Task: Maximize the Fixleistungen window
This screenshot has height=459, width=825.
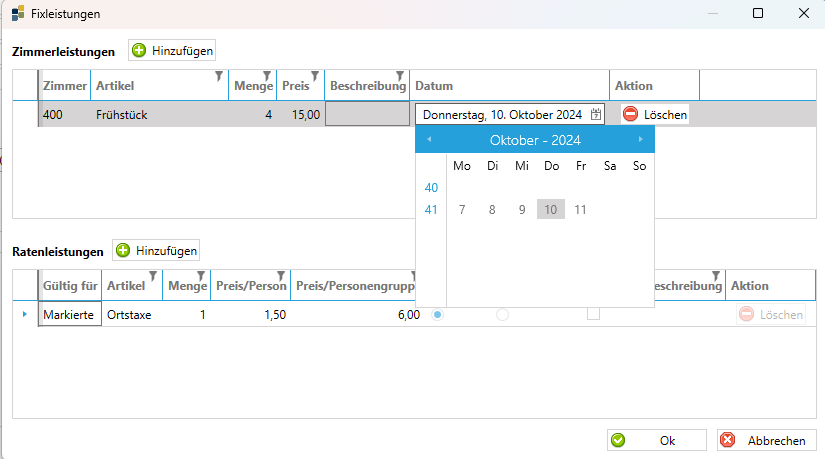Action: pos(758,13)
